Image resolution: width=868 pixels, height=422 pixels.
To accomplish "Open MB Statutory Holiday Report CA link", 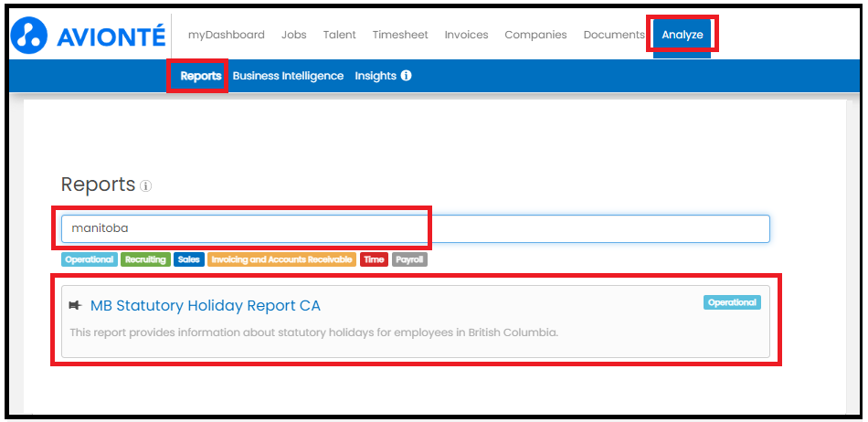I will tap(206, 305).
